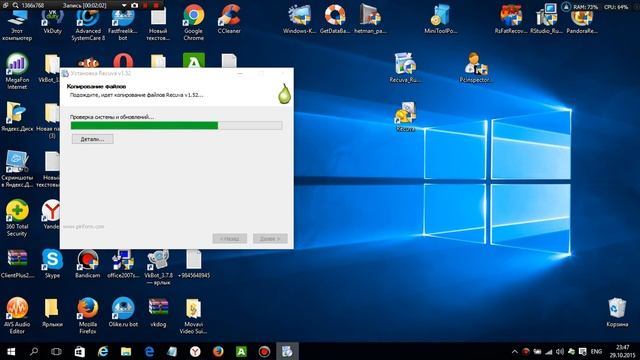Click the taskbar search magnifier
The image size is (640, 360).
click(34, 351)
